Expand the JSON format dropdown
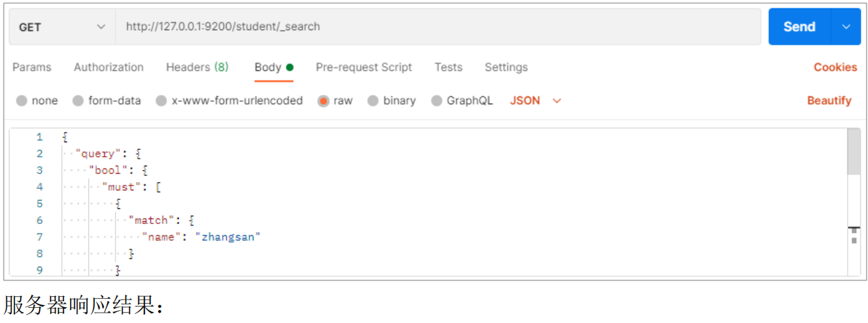 click(536, 101)
